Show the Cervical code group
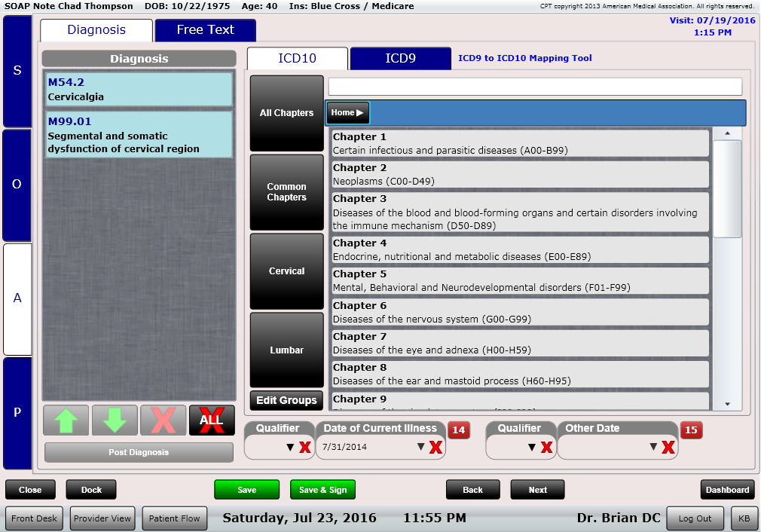The image size is (761, 532). point(286,271)
